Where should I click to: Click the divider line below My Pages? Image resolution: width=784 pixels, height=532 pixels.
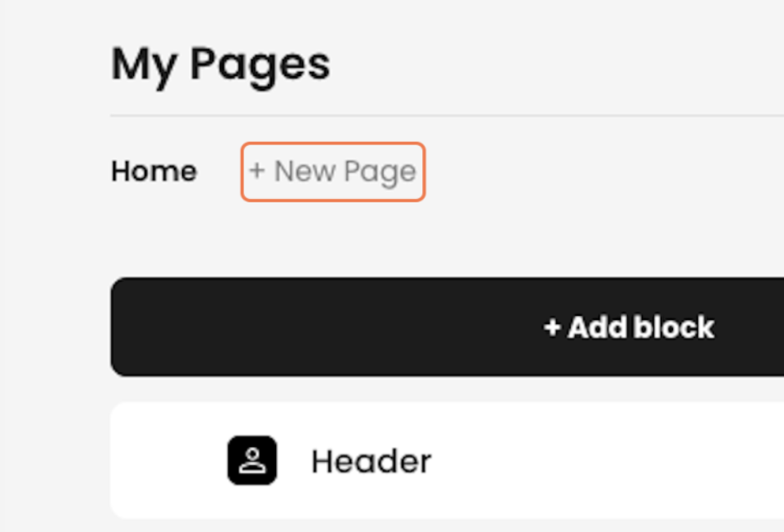coord(447,115)
